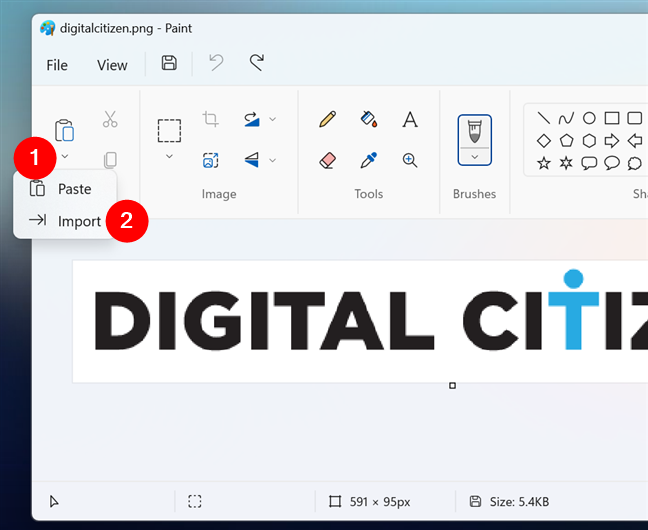This screenshot has width=648, height=530.
Task: Select the Curve shape
Action: click(566, 119)
